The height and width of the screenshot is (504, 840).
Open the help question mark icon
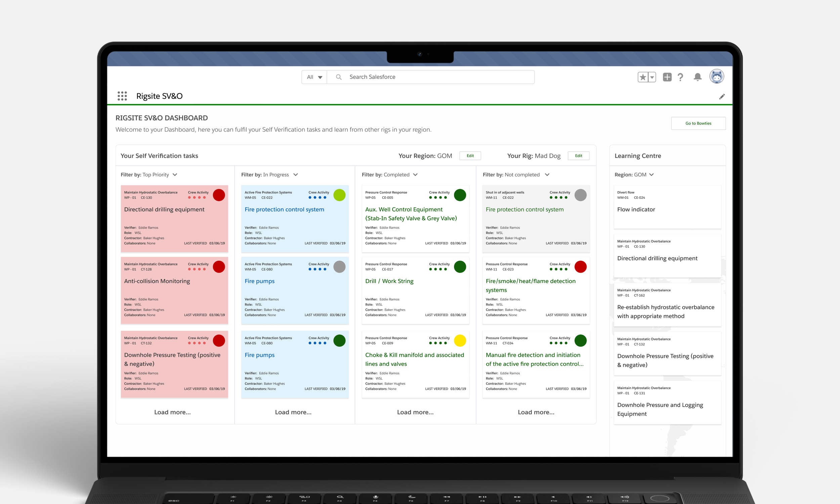[x=680, y=77]
